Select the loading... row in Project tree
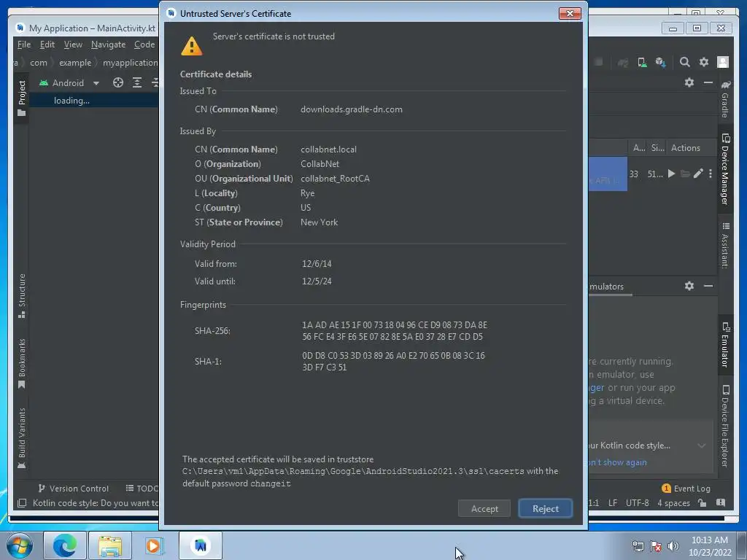Image resolution: width=747 pixels, height=560 pixels. point(94,101)
